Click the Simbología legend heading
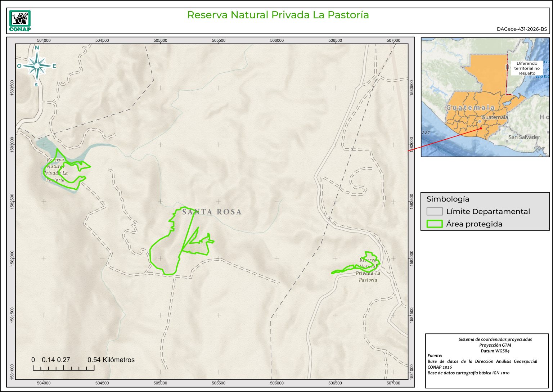This screenshot has width=553, height=392. click(x=448, y=199)
